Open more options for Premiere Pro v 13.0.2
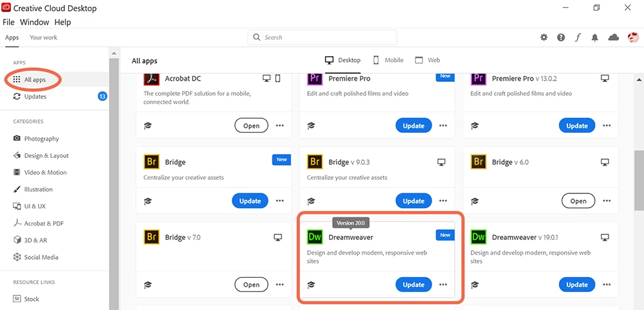This screenshot has width=644, height=310. click(x=607, y=126)
